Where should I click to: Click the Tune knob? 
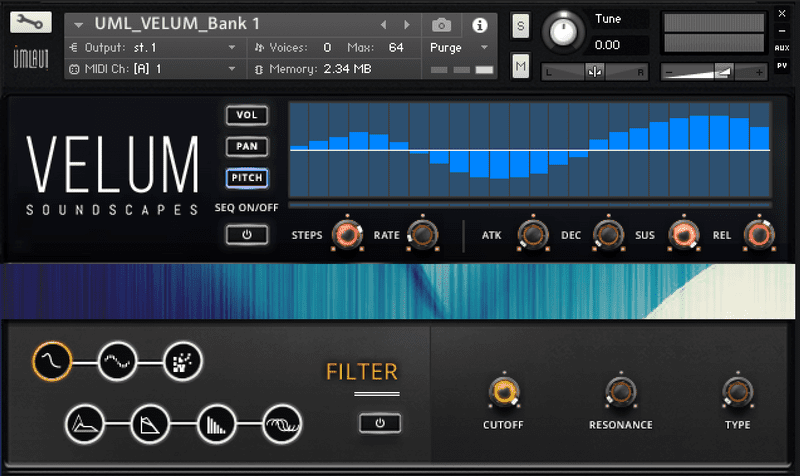pos(563,32)
